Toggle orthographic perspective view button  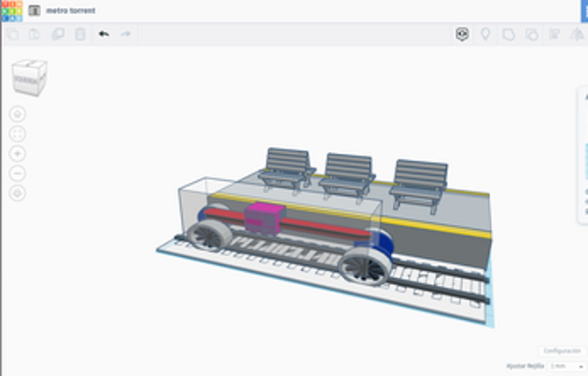coord(17,193)
